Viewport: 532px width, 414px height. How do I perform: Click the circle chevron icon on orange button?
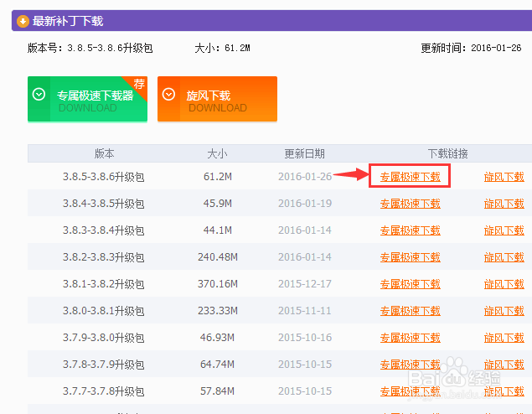[168, 94]
